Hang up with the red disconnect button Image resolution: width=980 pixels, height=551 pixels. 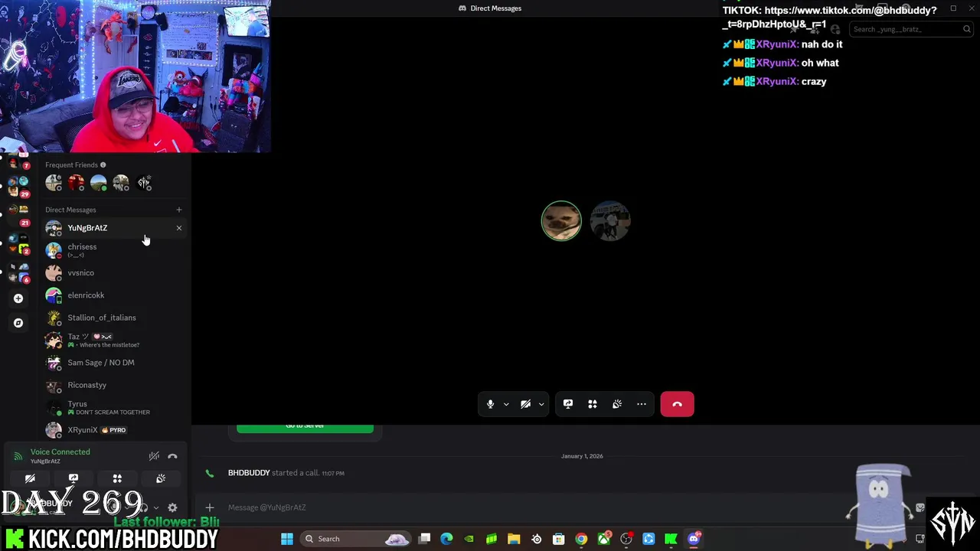(x=678, y=404)
